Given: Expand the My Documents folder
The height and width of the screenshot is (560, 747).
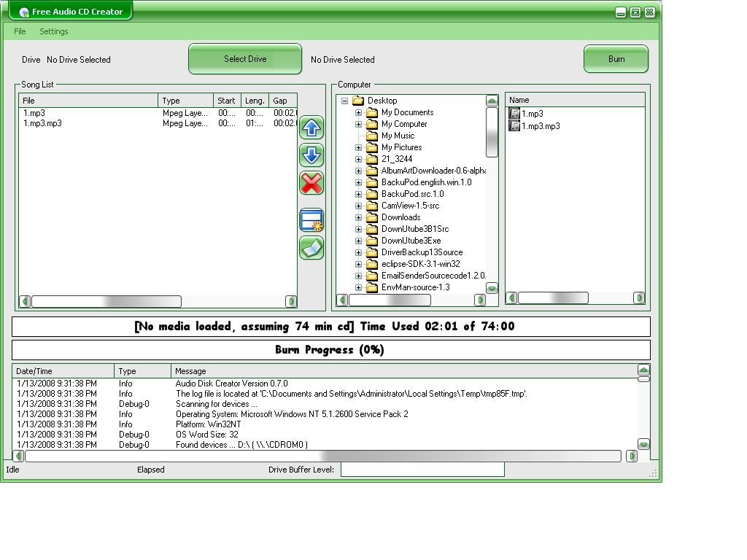Looking at the screenshot, I should click(x=358, y=112).
